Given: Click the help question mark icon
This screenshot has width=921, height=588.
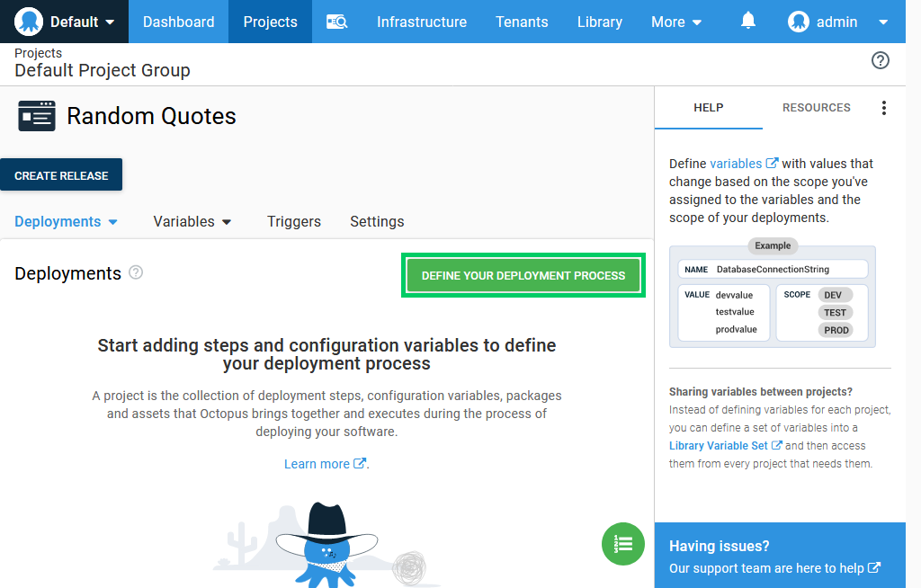Looking at the screenshot, I should [x=880, y=60].
